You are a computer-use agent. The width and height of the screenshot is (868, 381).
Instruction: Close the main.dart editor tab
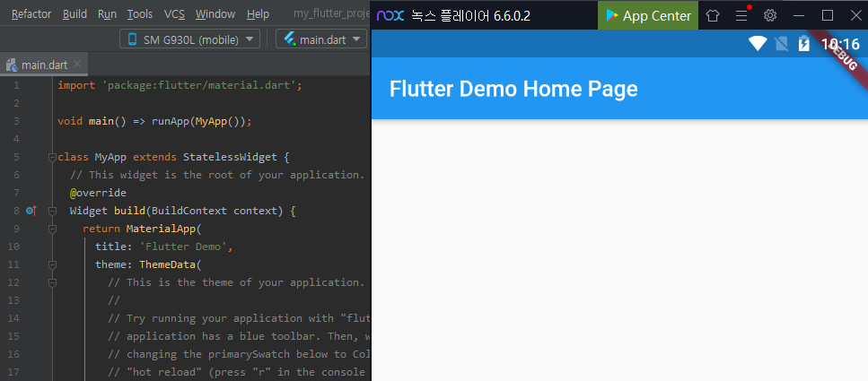click(77, 65)
